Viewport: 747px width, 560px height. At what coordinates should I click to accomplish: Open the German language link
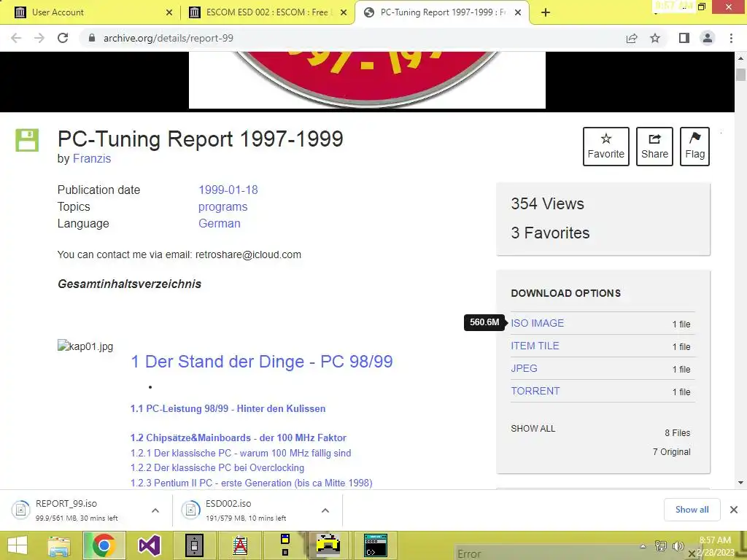pyautogui.click(x=220, y=223)
